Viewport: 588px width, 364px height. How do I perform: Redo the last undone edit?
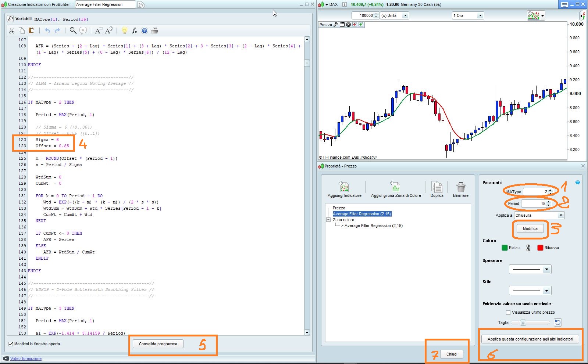pyautogui.click(x=57, y=31)
